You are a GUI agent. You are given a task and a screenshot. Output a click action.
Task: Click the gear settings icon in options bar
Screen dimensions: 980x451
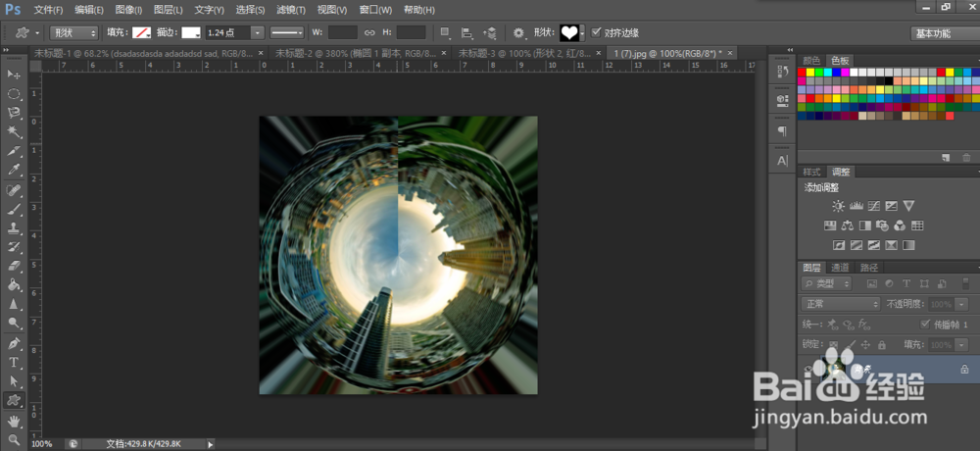coord(518,32)
